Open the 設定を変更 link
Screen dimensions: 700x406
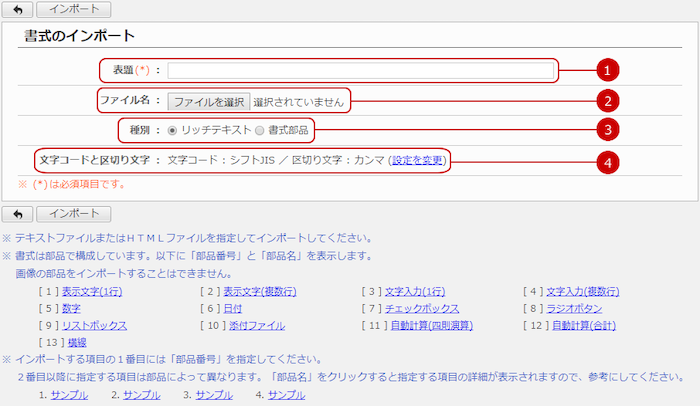click(418, 160)
